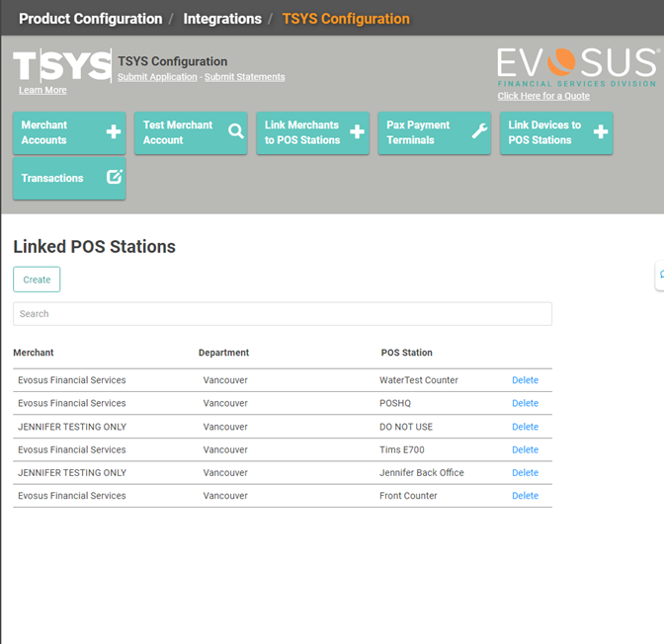Delete the Jennifer Back Office station link
This screenshot has width=664, height=644.
[x=525, y=472]
